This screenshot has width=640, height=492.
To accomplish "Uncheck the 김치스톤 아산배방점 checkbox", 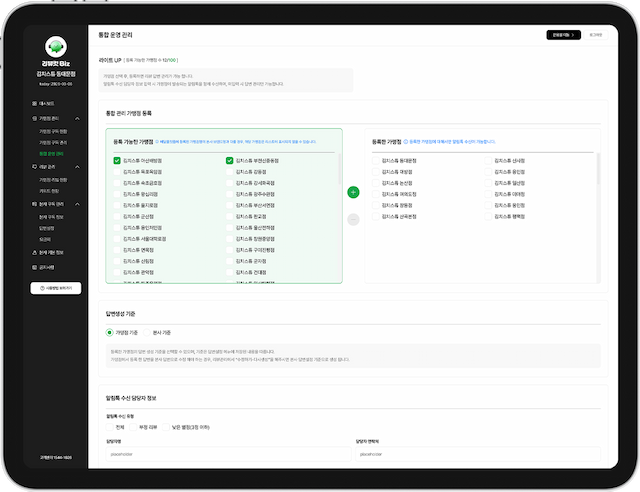I will tap(117, 160).
